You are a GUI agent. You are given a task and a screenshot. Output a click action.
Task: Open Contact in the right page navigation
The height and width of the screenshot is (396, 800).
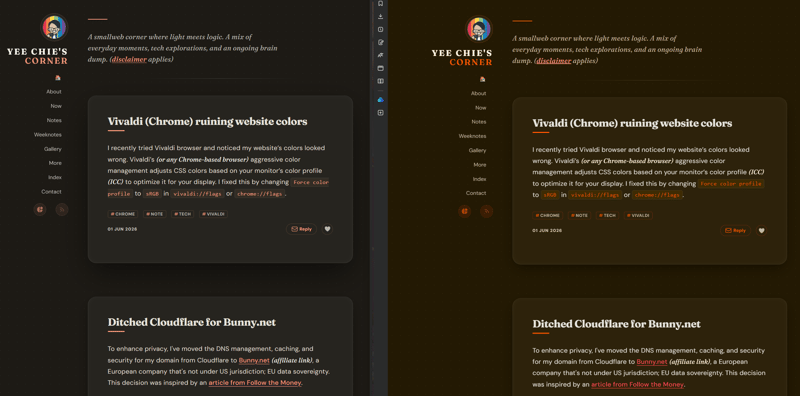pyautogui.click(x=476, y=193)
